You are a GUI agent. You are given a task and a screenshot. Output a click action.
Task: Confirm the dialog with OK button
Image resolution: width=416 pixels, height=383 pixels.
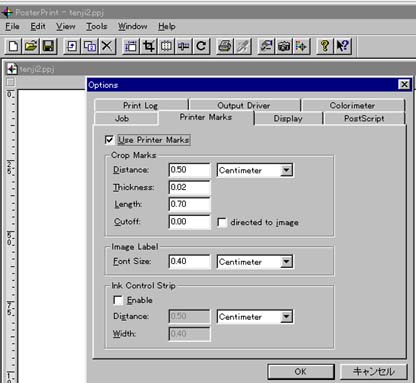coord(301,372)
